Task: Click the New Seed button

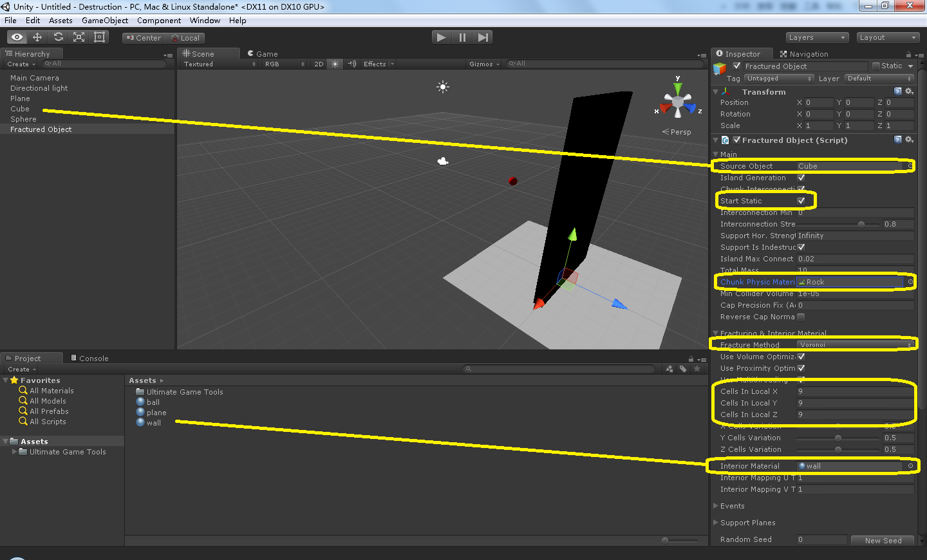Action: (x=883, y=540)
